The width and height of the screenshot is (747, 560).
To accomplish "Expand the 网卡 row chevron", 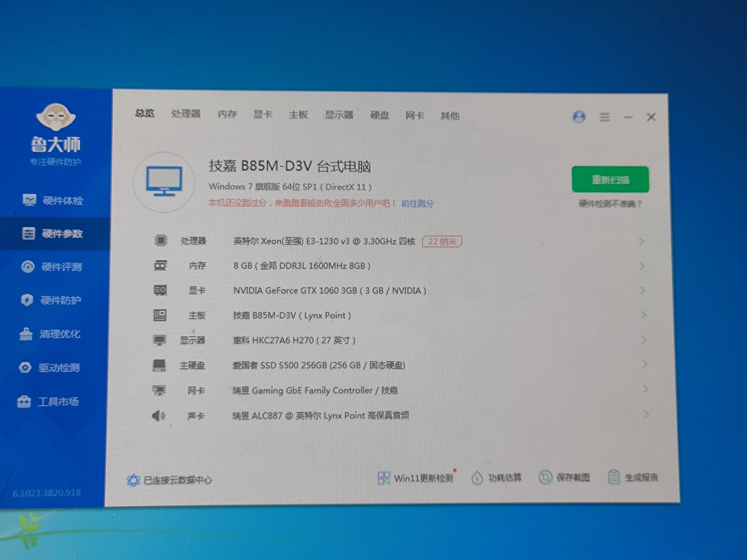I will click(x=645, y=389).
